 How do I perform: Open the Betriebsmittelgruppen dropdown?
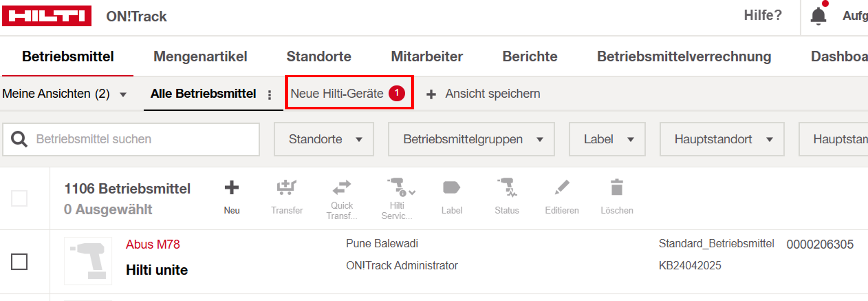471,139
